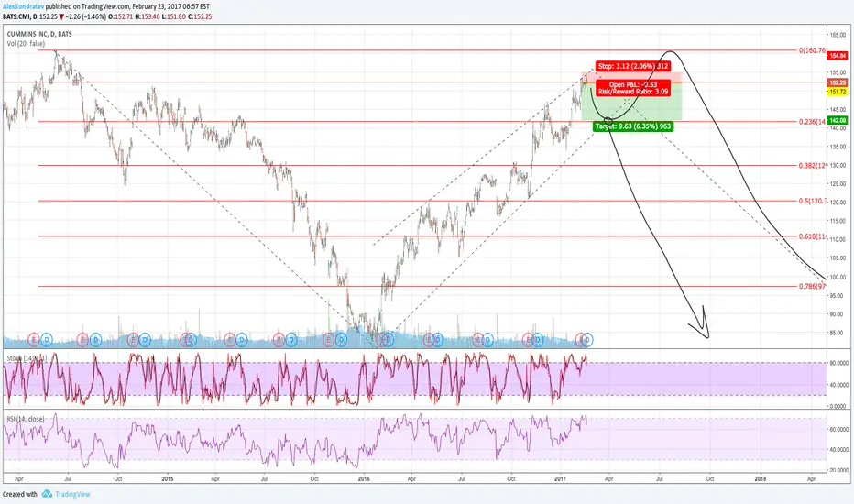854x504 pixels.
Task: Click the CUMMINS INC, D, BATS chart title
Action: tap(39, 34)
